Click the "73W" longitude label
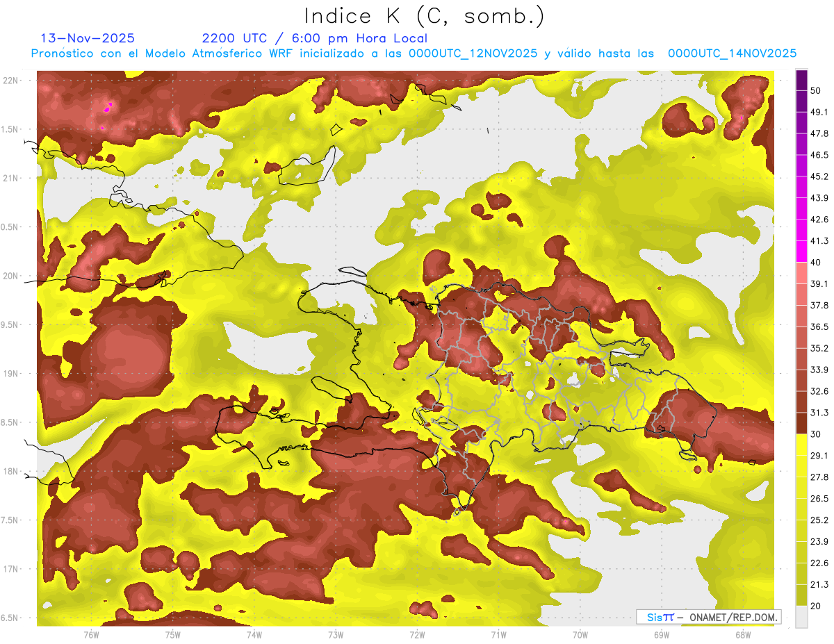Screen dimensions: 834x644 [x=336, y=634]
